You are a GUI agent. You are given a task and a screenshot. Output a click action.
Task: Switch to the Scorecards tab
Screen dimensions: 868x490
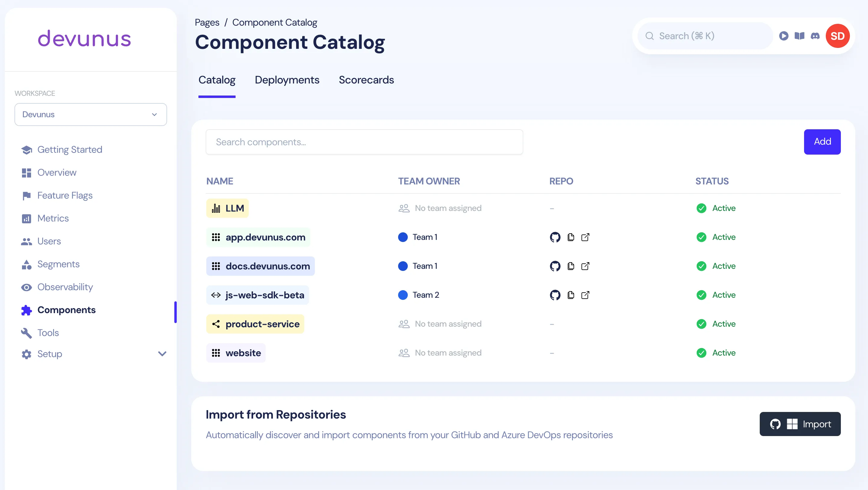coord(366,80)
